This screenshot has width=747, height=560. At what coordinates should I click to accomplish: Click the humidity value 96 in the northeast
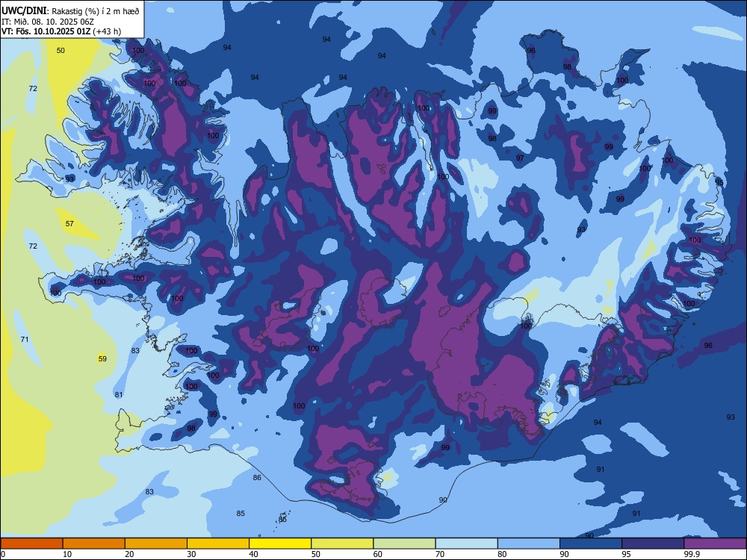click(531, 51)
